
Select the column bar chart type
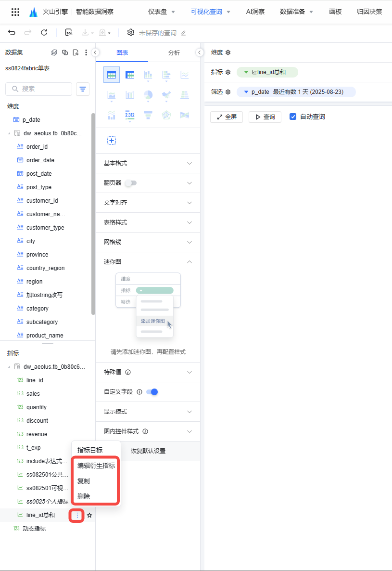148,75
